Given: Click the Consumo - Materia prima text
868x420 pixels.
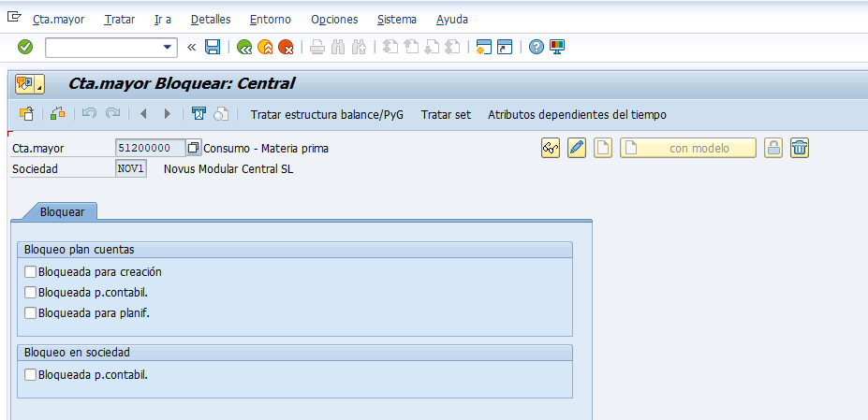Looking at the screenshot, I should pyautogui.click(x=266, y=149).
